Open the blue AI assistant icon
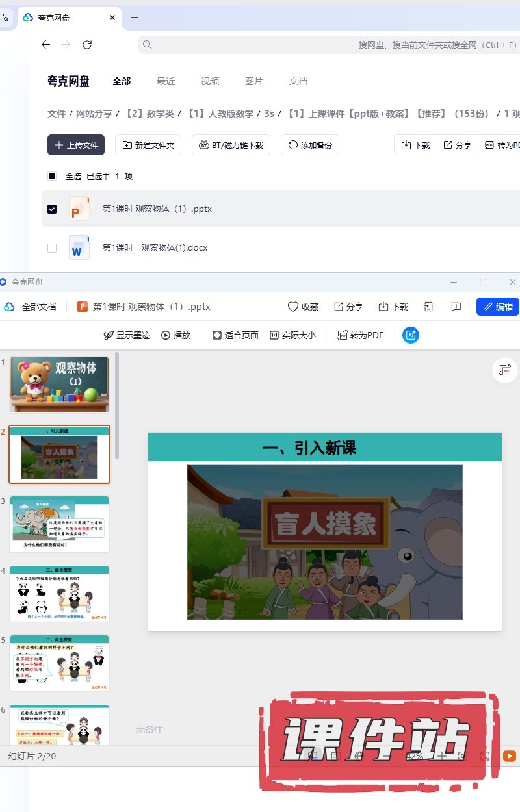 pyautogui.click(x=411, y=335)
